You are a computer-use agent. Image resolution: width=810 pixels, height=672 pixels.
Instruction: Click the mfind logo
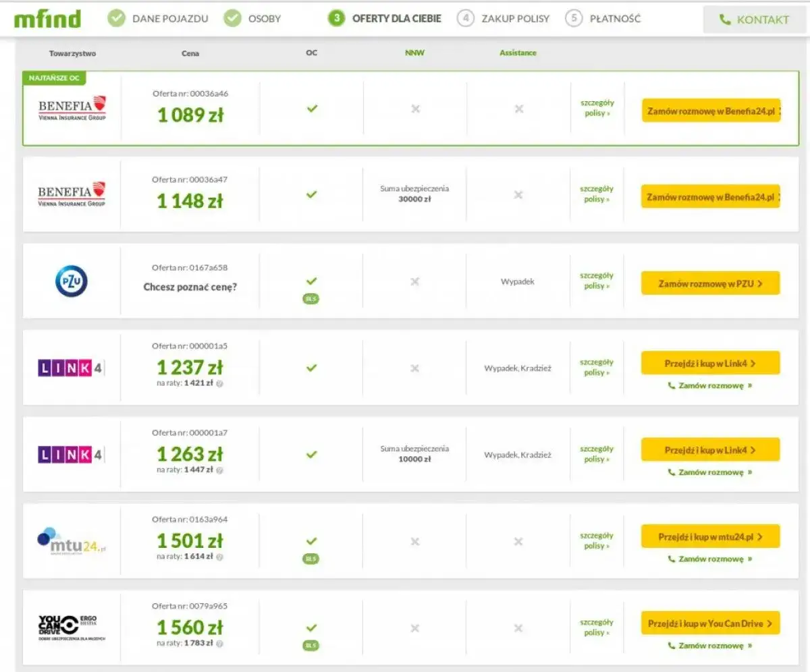tap(47, 19)
